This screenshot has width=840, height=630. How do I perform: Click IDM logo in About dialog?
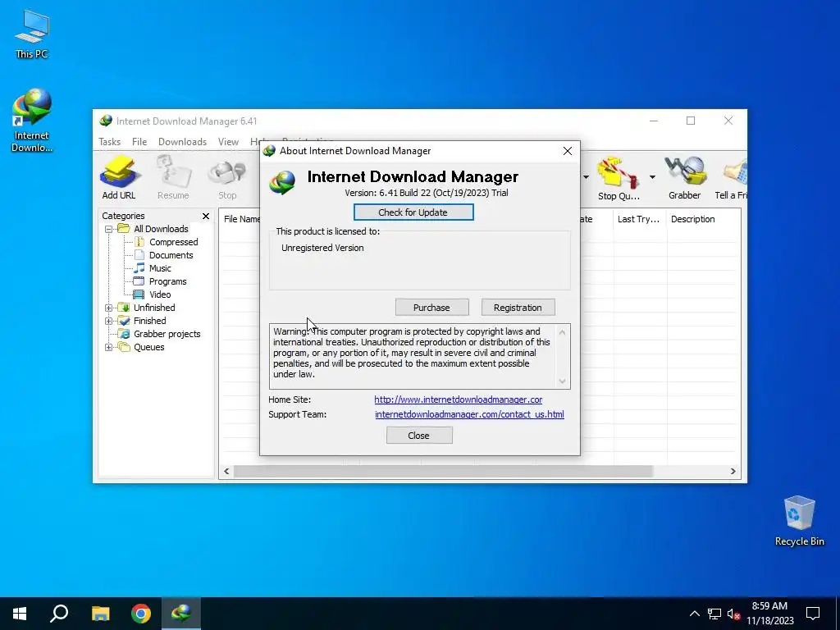282,182
